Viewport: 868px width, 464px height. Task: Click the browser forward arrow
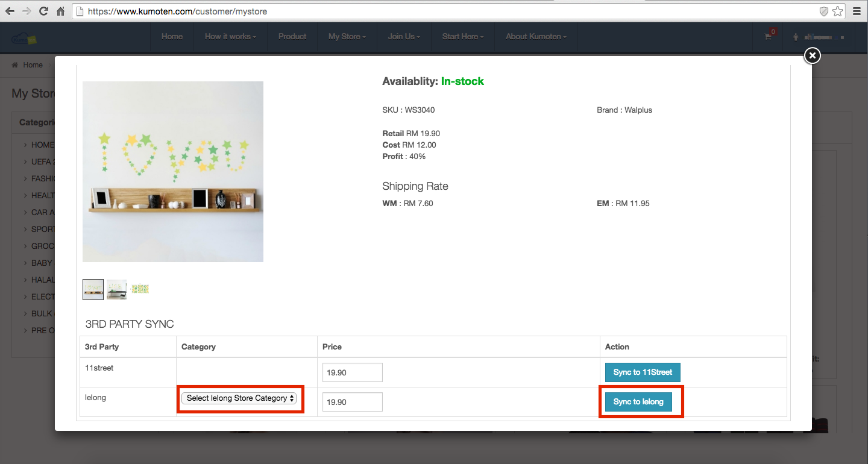pyautogui.click(x=27, y=11)
